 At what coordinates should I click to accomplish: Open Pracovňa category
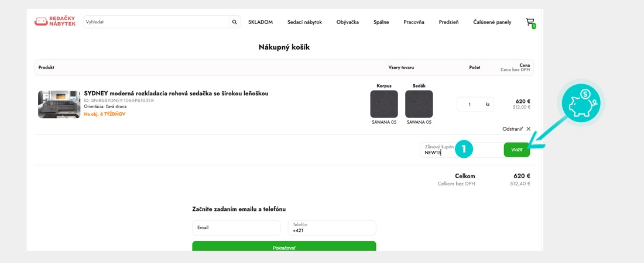(414, 22)
